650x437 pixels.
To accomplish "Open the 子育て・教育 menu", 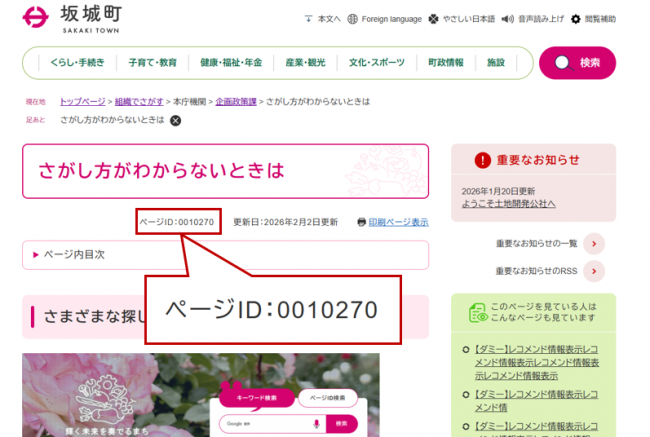I will [x=153, y=63].
